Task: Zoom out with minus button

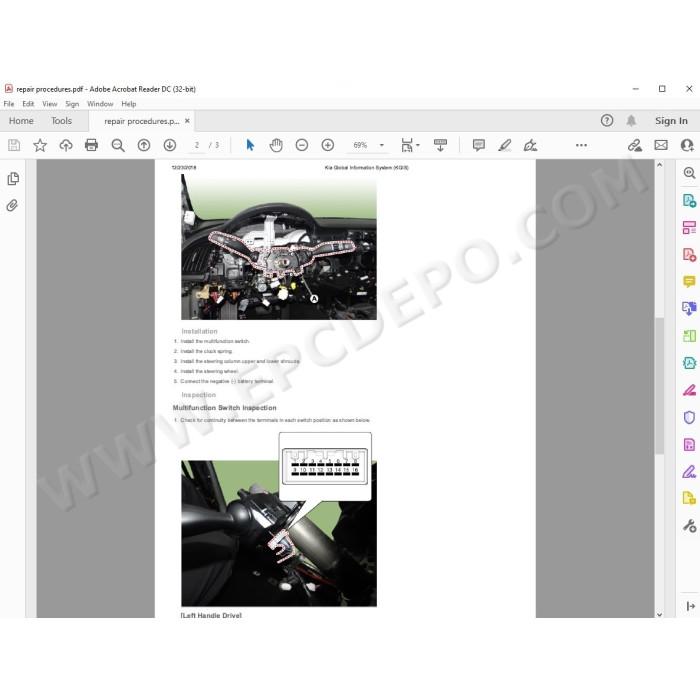Action: click(x=302, y=145)
